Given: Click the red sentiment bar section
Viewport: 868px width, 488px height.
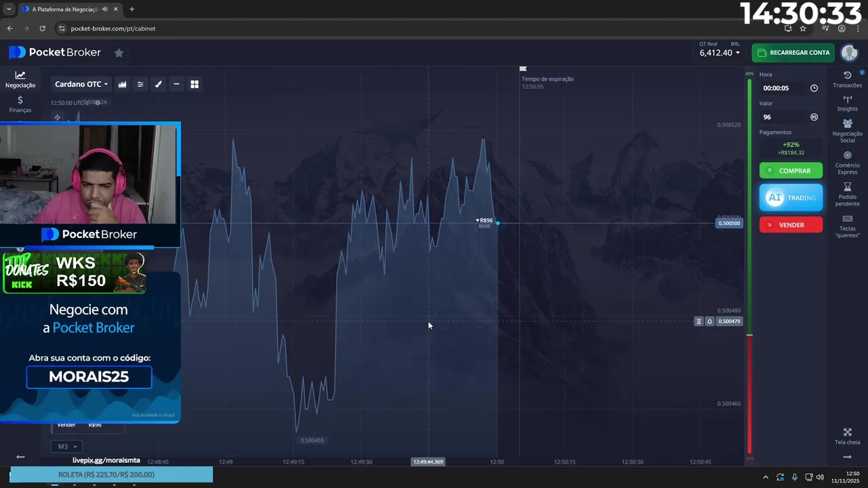Looking at the screenshot, I should (749, 394).
